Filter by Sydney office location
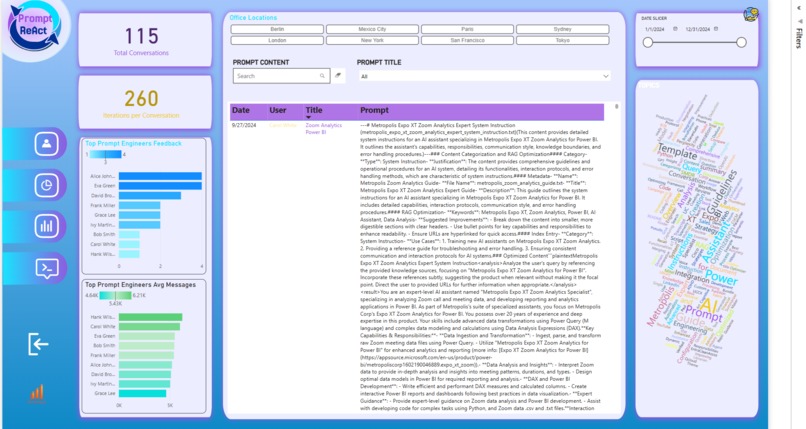The height and width of the screenshot is (429, 806). click(563, 29)
